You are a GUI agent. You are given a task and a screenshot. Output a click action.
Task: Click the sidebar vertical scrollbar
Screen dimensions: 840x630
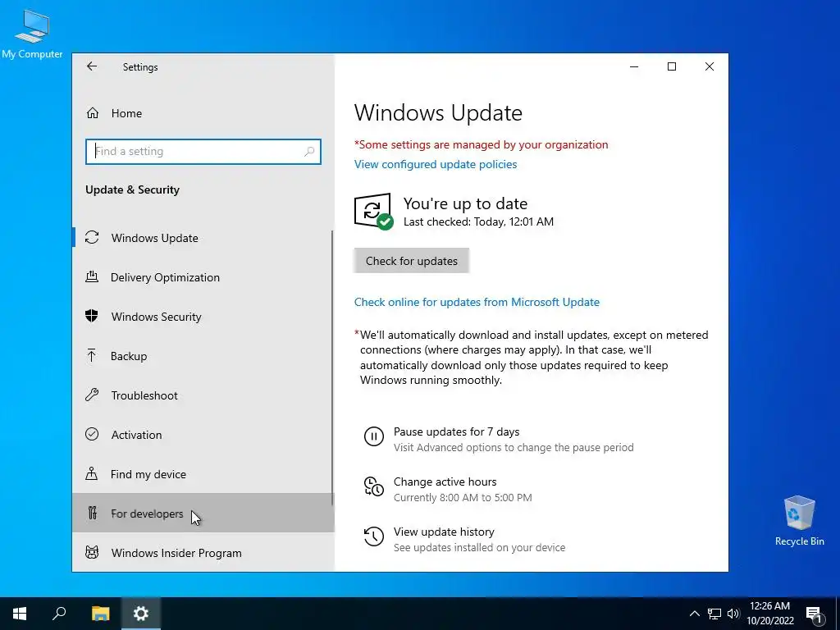pyautogui.click(x=332, y=367)
